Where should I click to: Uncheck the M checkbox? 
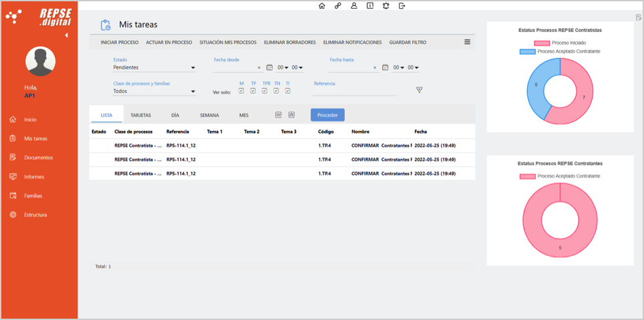click(242, 91)
